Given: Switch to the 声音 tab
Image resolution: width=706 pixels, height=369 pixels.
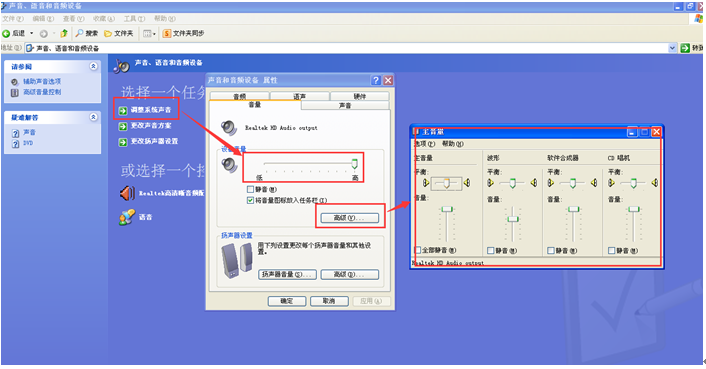Looking at the screenshot, I should click(345, 105).
